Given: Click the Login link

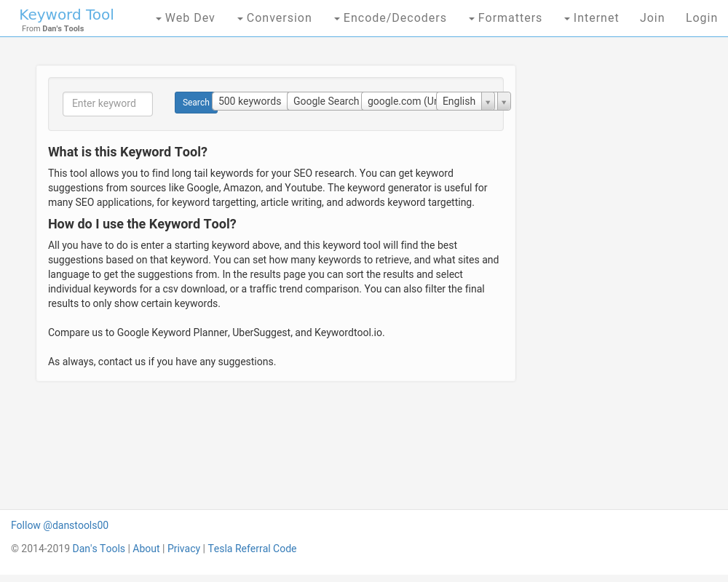Looking at the screenshot, I should [701, 18].
